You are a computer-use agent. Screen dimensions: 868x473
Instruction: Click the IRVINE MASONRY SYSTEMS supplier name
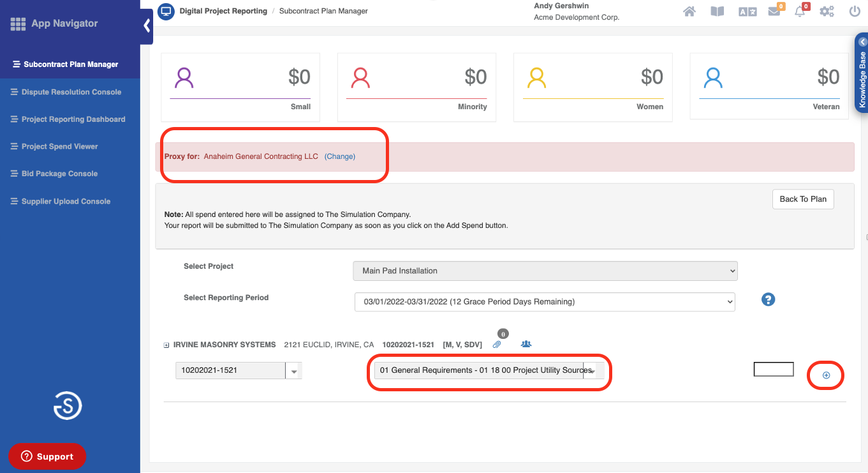click(x=224, y=345)
